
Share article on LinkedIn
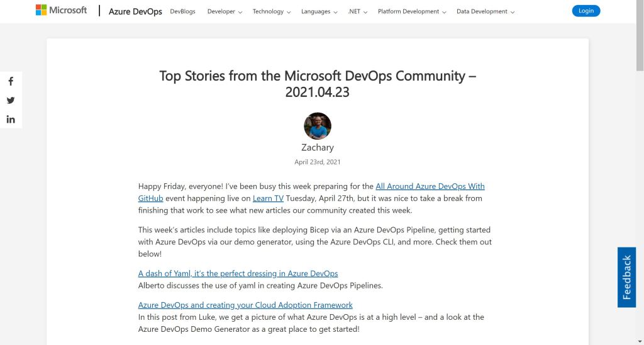point(11,120)
